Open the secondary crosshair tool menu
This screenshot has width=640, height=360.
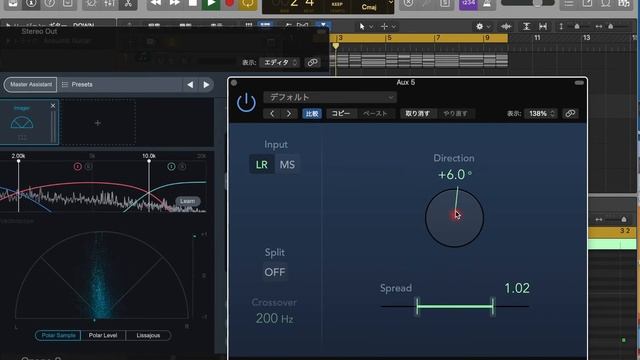point(388,27)
